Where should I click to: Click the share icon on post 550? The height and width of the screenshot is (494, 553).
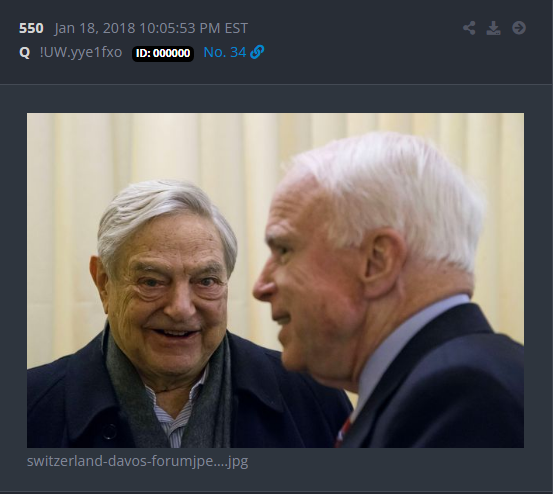(469, 28)
